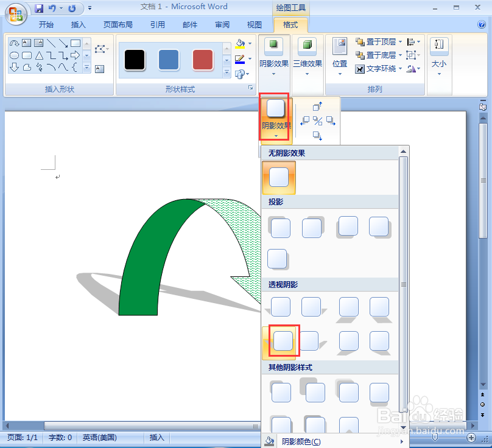Screen dimensions: 492x448
Task: Pick the rectangle shape in gallery
Action: [x=76, y=43]
